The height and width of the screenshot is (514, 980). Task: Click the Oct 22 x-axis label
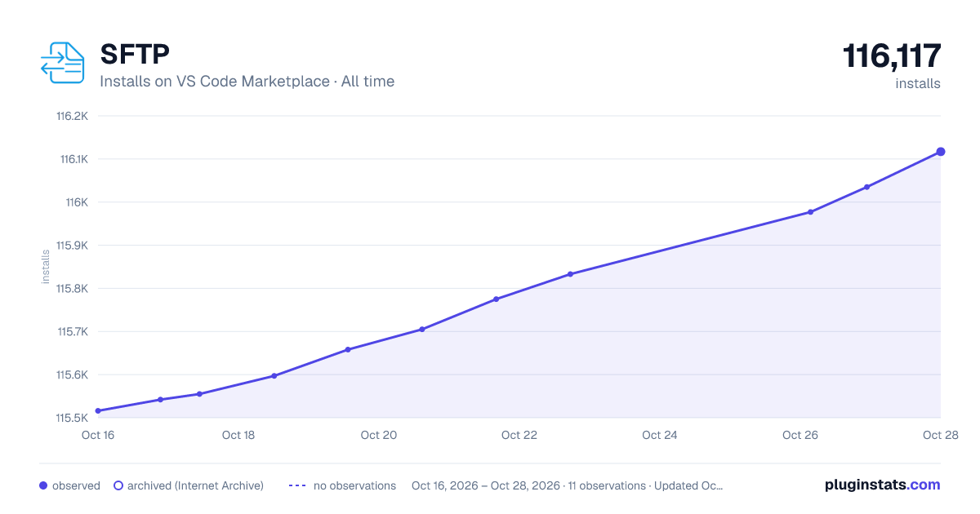point(519,435)
